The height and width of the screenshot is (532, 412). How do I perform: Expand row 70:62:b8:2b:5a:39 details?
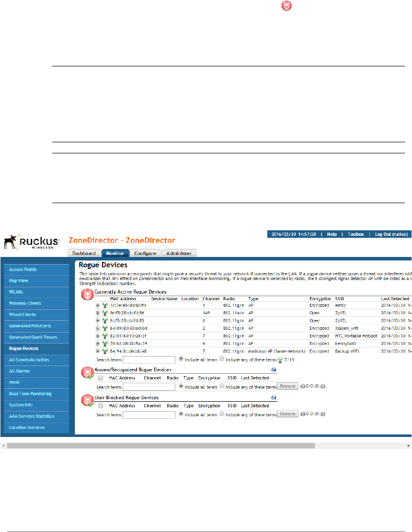pyautogui.click(x=97, y=344)
